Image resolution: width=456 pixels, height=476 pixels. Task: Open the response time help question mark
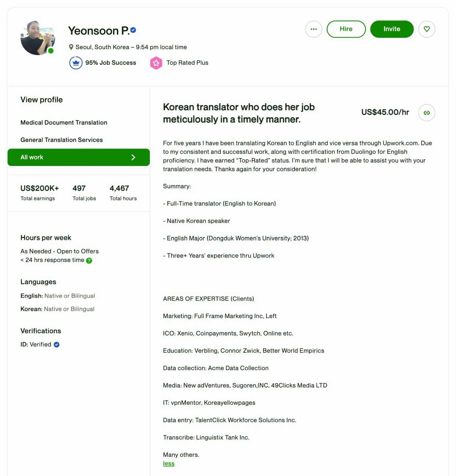pos(89,260)
